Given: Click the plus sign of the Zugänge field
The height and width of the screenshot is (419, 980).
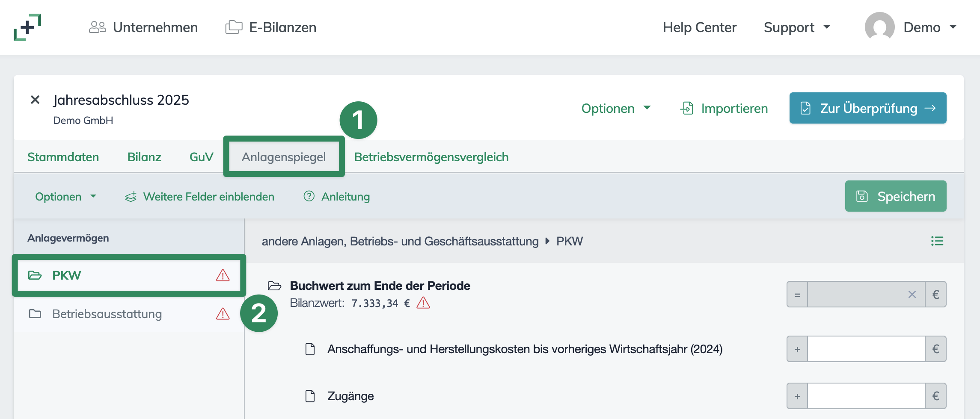Looking at the screenshot, I should [x=797, y=396].
